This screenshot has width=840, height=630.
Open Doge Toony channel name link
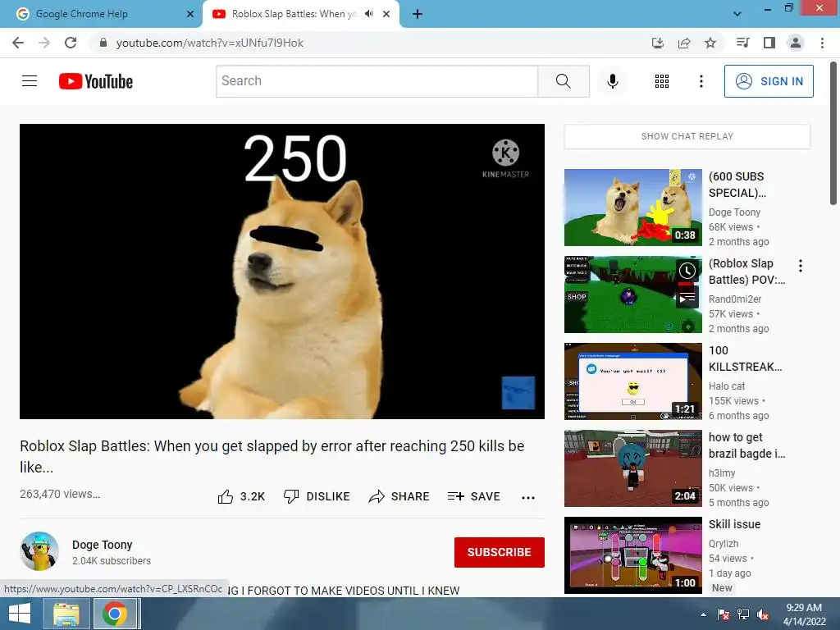(x=103, y=545)
